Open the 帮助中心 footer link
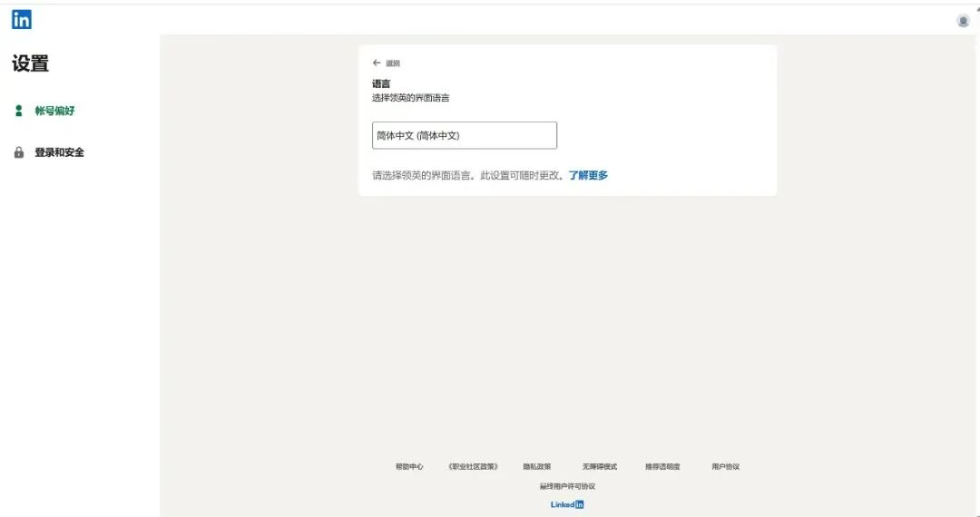Image resolution: width=980 pixels, height=517 pixels. click(x=409, y=466)
